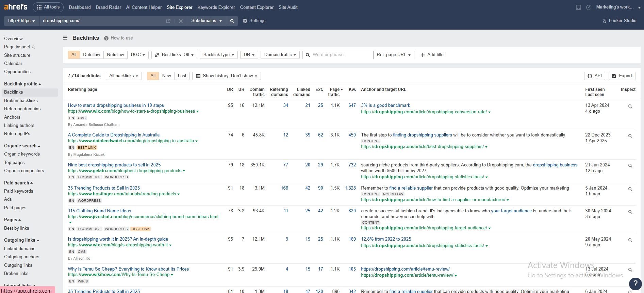Open the UGC dropdown

click(138, 55)
